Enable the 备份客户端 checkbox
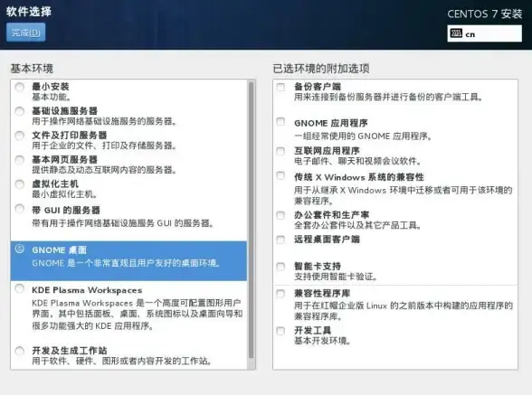This screenshot has width=532, height=395. (x=280, y=87)
